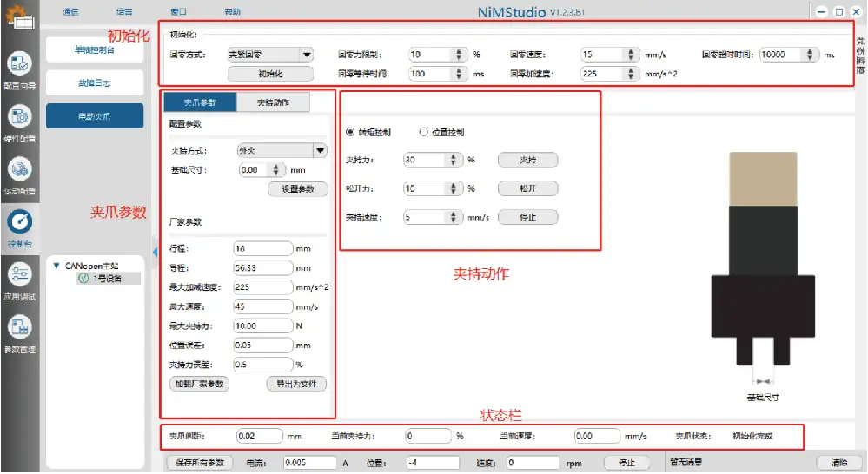The width and height of the screenshot is (868, 474).
Task: Click 停止 beside the 夹持速度 field
Action: click(x=527, y=217)
